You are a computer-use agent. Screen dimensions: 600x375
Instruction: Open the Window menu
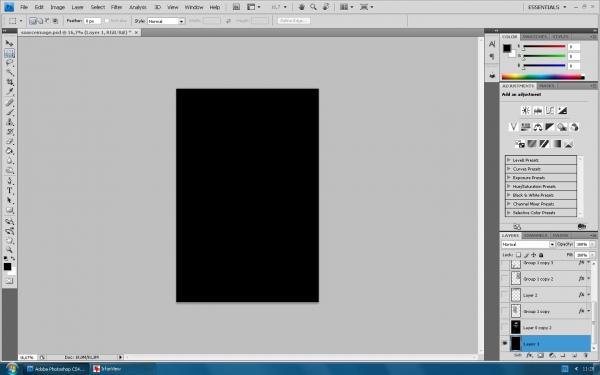pyautogui.click(x=194, y=7)
